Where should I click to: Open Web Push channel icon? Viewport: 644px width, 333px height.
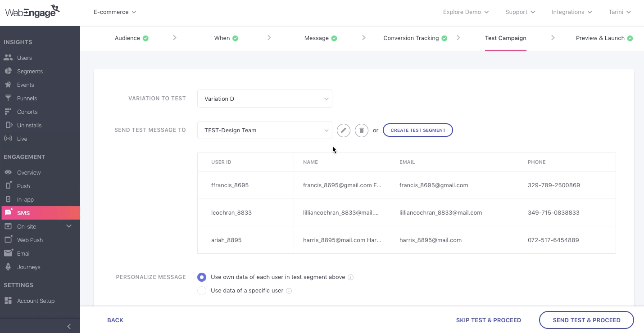click(8, 240)
